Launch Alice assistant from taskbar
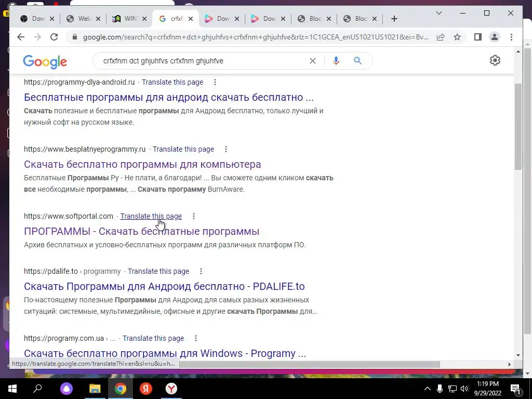Screen dimensions: 532x399 tap(66, 389)
